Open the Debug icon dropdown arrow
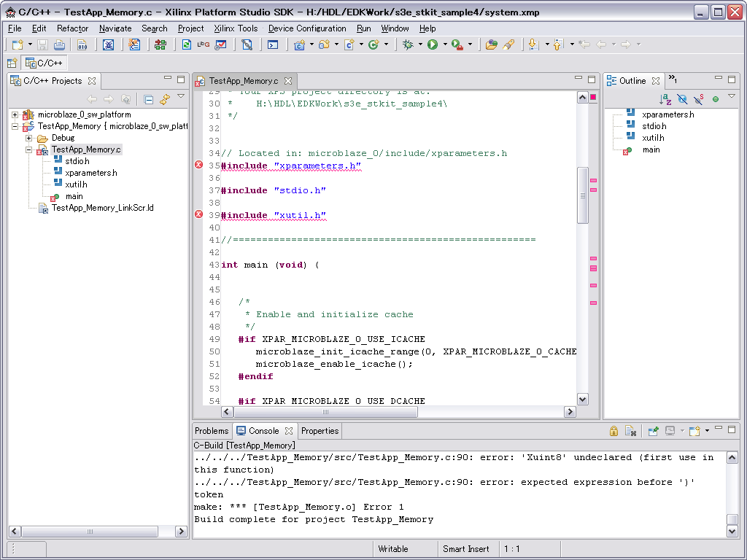Screen dimensions: 747x560 (420, 44)
